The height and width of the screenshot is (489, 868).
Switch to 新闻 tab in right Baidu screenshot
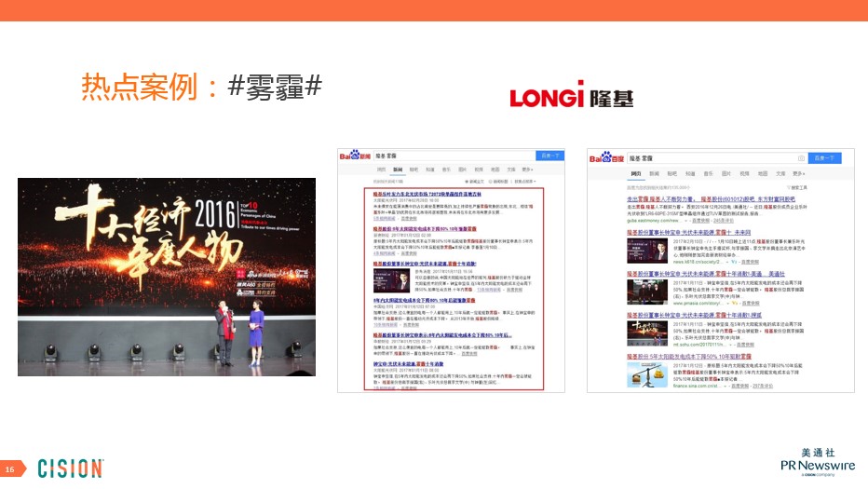pyautogui.click(x=654, y=174)
